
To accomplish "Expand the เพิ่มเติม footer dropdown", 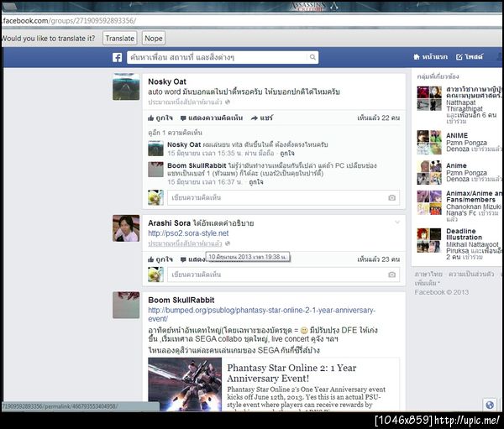I will 428,283.
